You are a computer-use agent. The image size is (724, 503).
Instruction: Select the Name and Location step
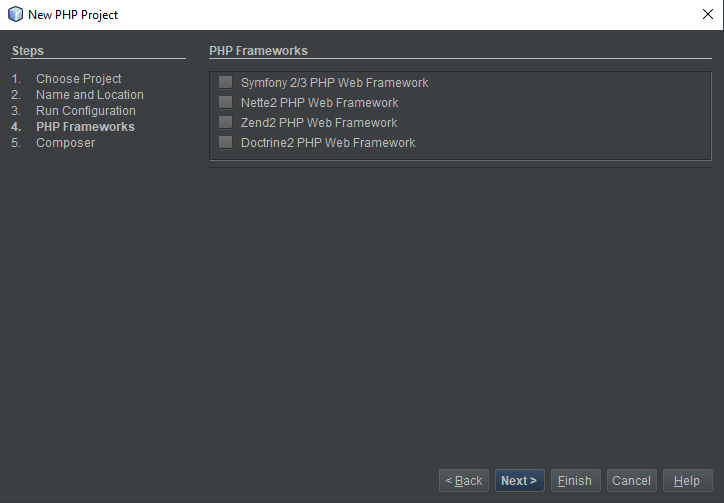click(90, 95)
